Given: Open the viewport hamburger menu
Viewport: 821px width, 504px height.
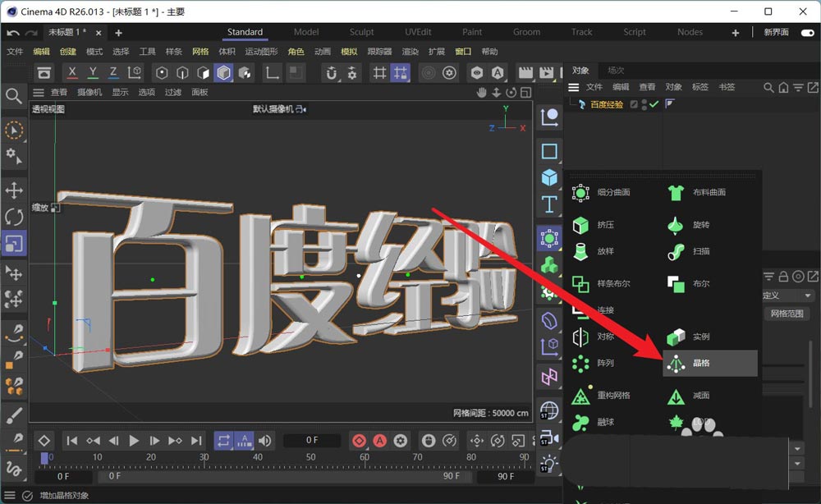Looking at the screenshot, I should point(39,93).
